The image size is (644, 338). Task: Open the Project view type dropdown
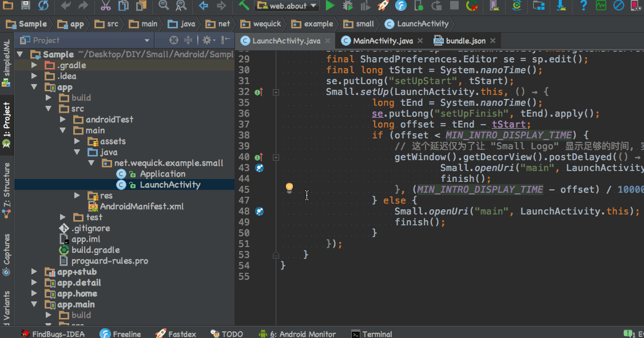point(146,40)
